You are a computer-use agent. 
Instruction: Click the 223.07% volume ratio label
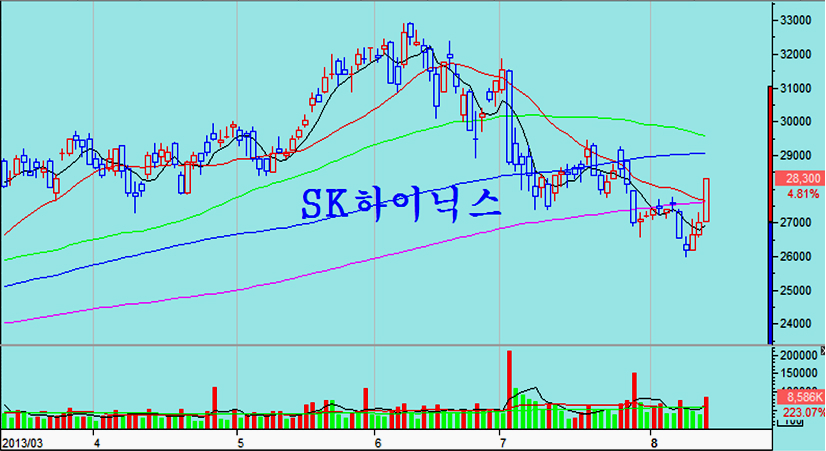click(x=798, y=412)
